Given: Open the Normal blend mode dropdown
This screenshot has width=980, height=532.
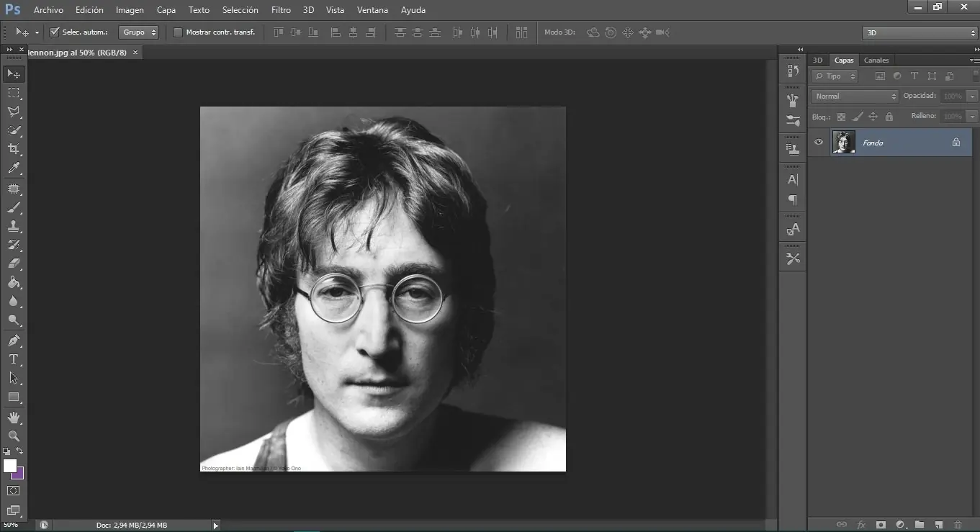Looking at the screenshot, I should (853, 96).
